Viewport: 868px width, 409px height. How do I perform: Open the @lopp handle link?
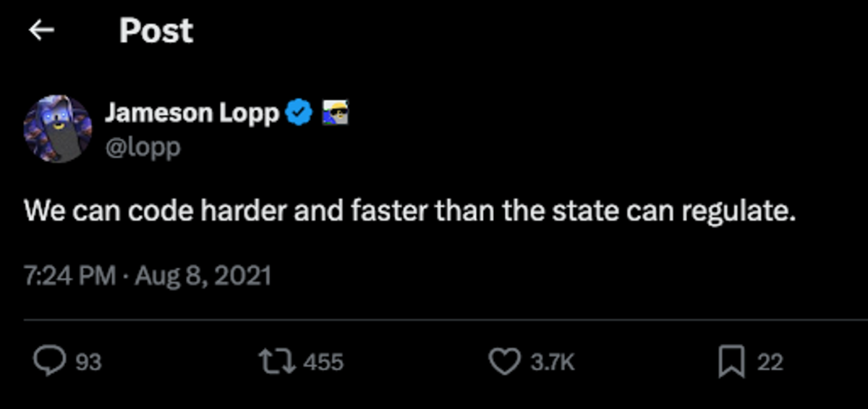pos(142,147)
